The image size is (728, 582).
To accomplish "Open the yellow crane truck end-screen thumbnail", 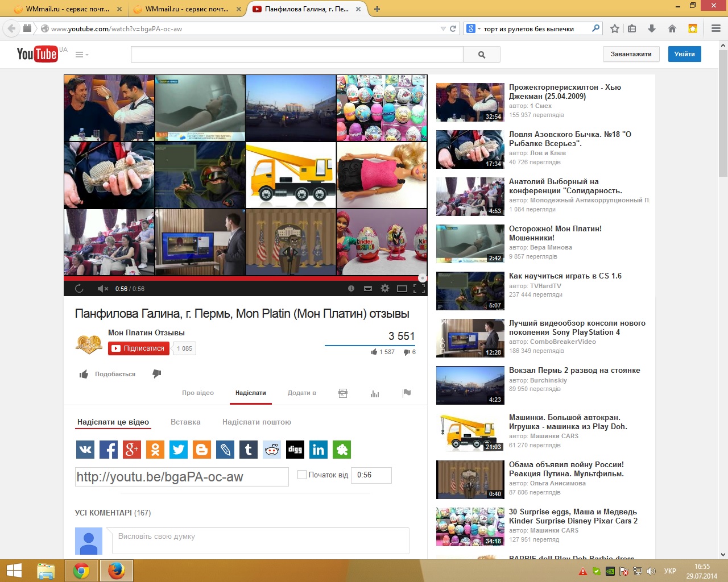I will click(x=291, y=175).
